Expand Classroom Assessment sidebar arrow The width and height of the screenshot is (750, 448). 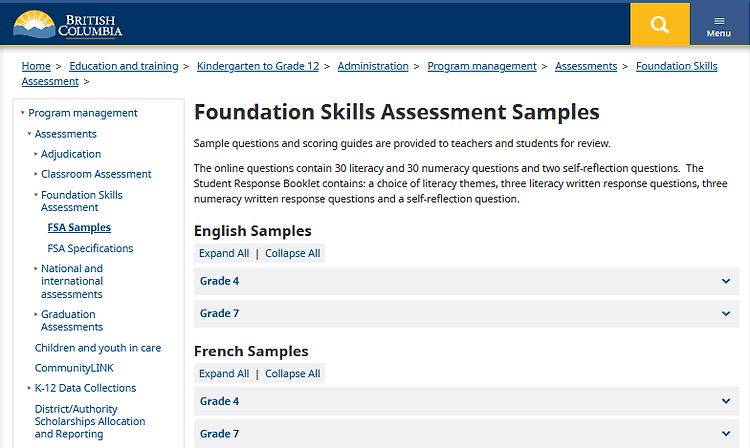(x=35, y=174)
